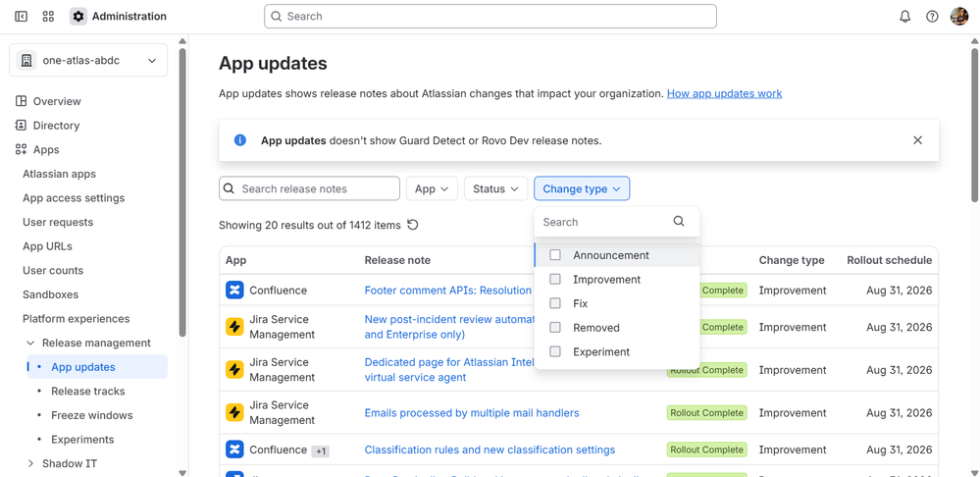Open Emails processed by multiple mail handlers

[472, 412]
